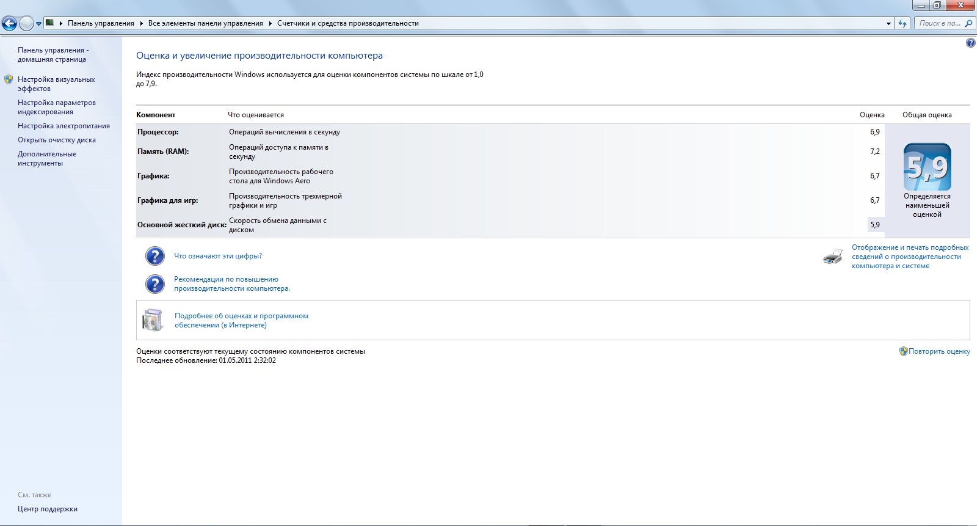The height and width of the screenshot is (526, 980).
Task: Click the Back navigation arrow
Action: click(9, 24)
